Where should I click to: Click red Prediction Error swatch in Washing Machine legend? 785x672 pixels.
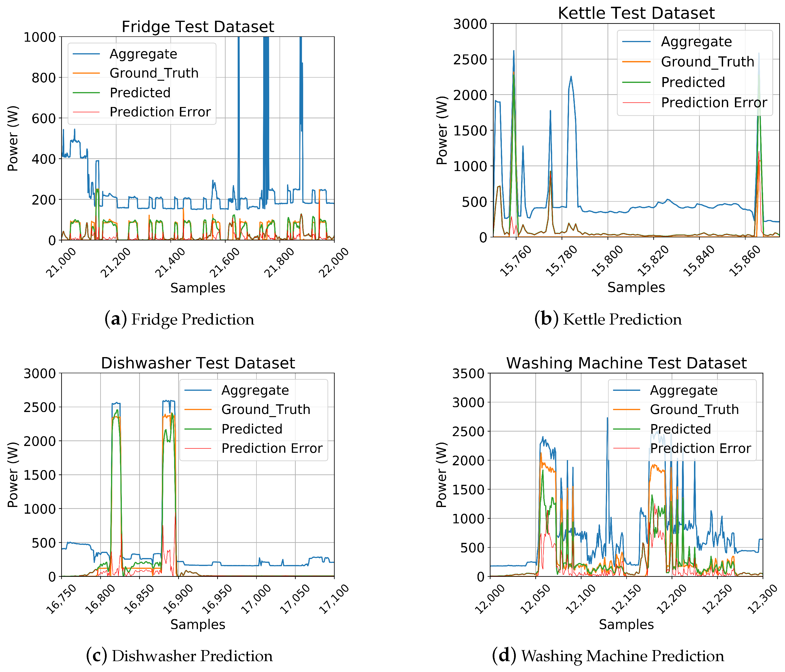pyautogui.click(x=627, y=448)
